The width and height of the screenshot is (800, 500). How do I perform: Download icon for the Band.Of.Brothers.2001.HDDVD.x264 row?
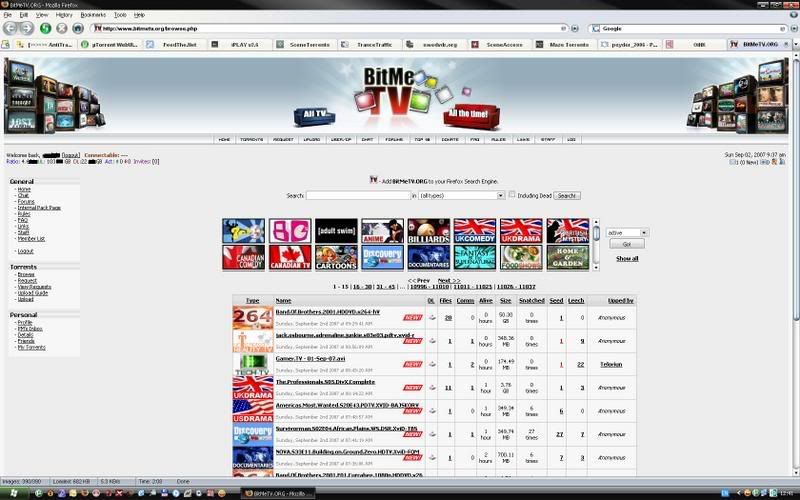click(432, 317)
